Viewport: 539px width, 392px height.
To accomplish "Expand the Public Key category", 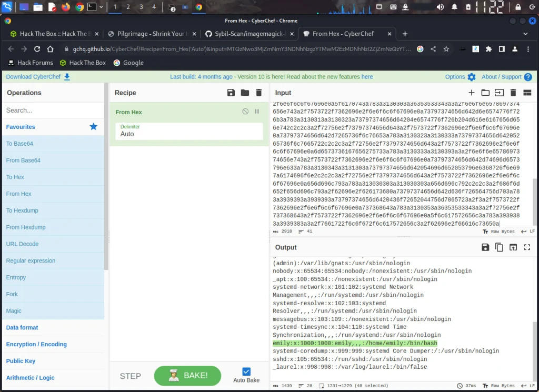I will (53, 361).
